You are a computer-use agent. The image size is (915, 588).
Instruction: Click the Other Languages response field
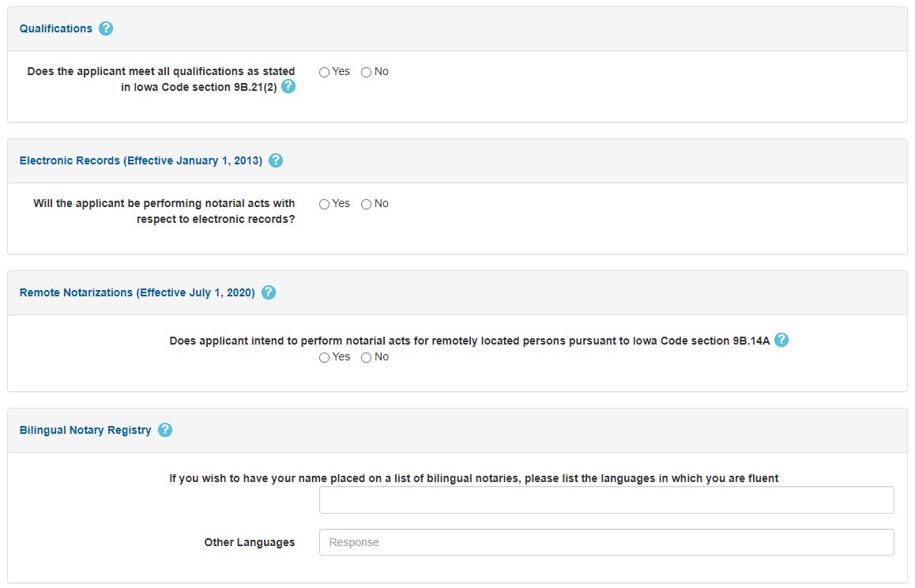606,542
